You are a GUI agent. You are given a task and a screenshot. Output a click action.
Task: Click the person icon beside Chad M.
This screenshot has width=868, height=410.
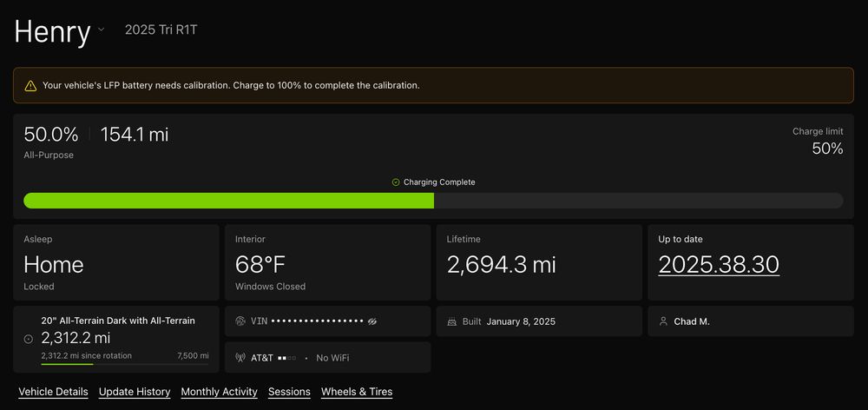click(663, 321)
